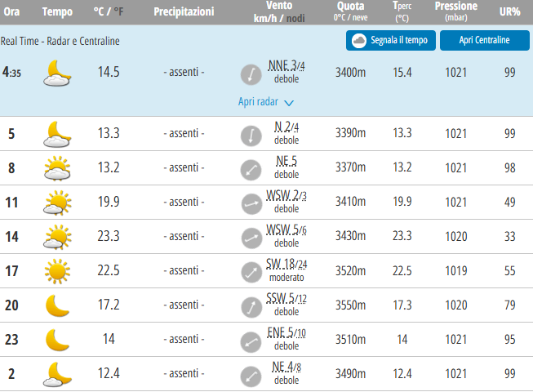Click the clear moon icon at hour 20
533x392 pixels.
click(57, 305)
